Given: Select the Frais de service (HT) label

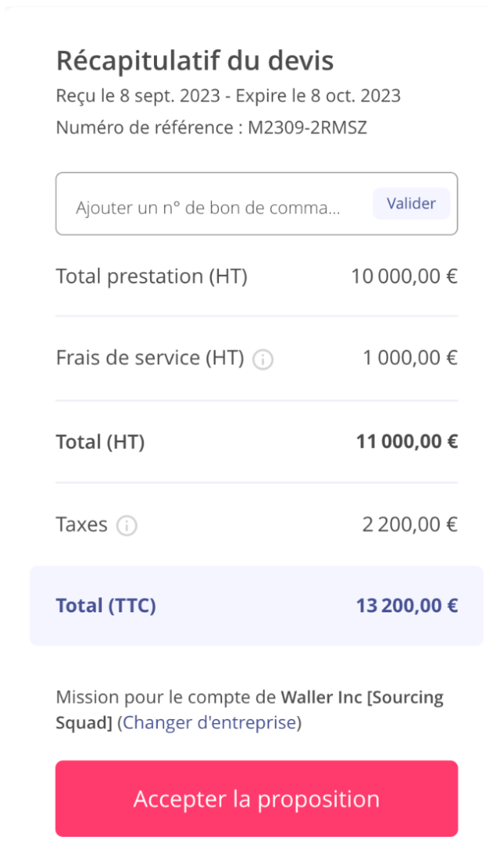Looking at the screenshot, I should tap(150, 358).
